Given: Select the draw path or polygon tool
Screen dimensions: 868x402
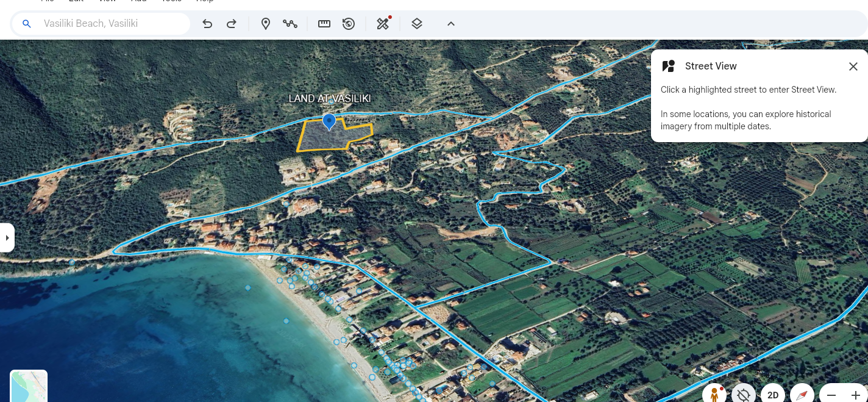Looking at the screenshot, I should click(x=290, y=24).
